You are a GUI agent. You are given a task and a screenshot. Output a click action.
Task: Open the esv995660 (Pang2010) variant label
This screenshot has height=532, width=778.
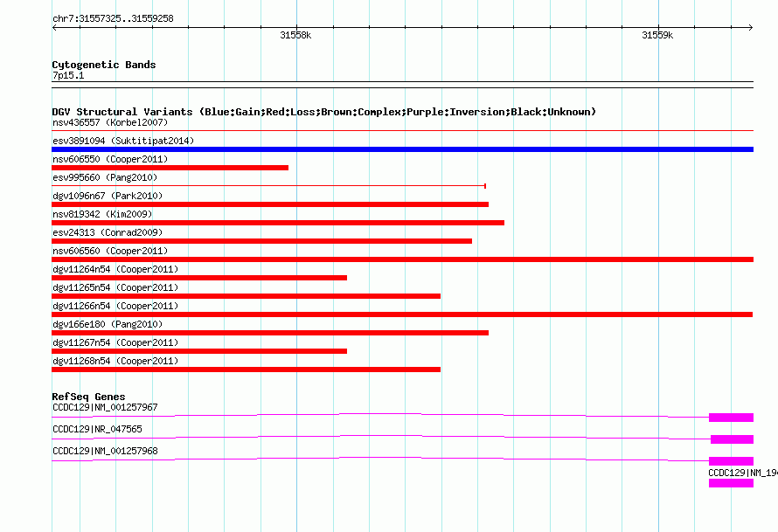[x=105, y=177]
